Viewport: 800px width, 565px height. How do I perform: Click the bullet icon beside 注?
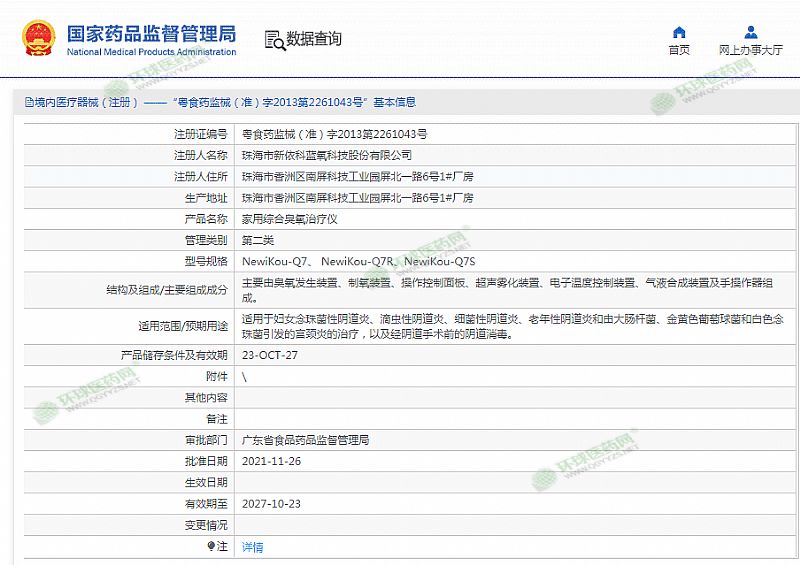coord(210,547)
